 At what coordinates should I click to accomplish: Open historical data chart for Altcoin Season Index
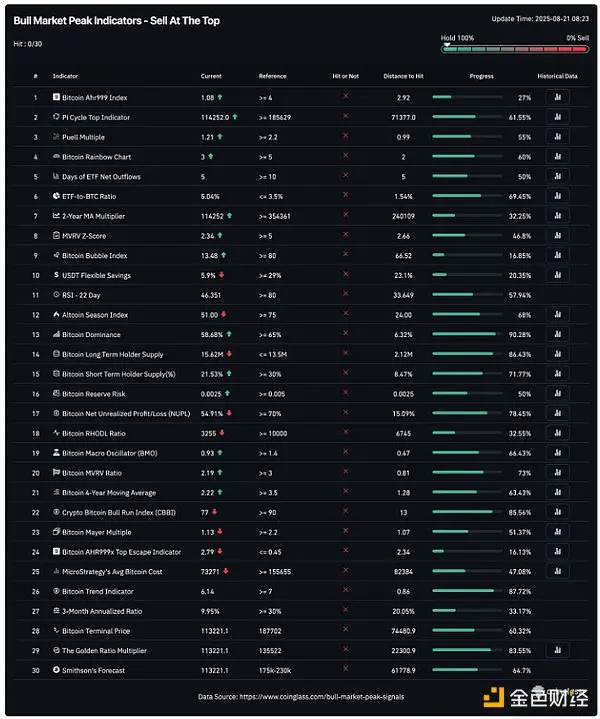557,315
